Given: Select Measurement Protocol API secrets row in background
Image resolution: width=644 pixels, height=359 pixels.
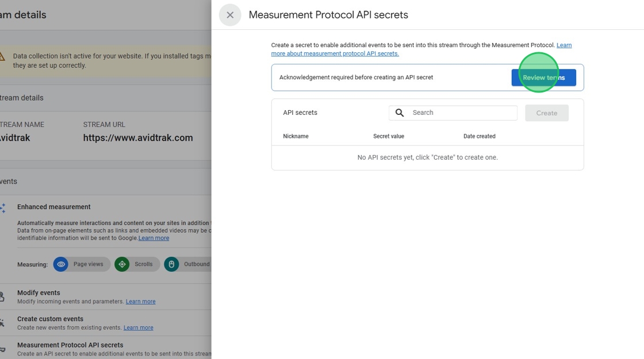Looking at the screenshot, I should click(106, 349).
